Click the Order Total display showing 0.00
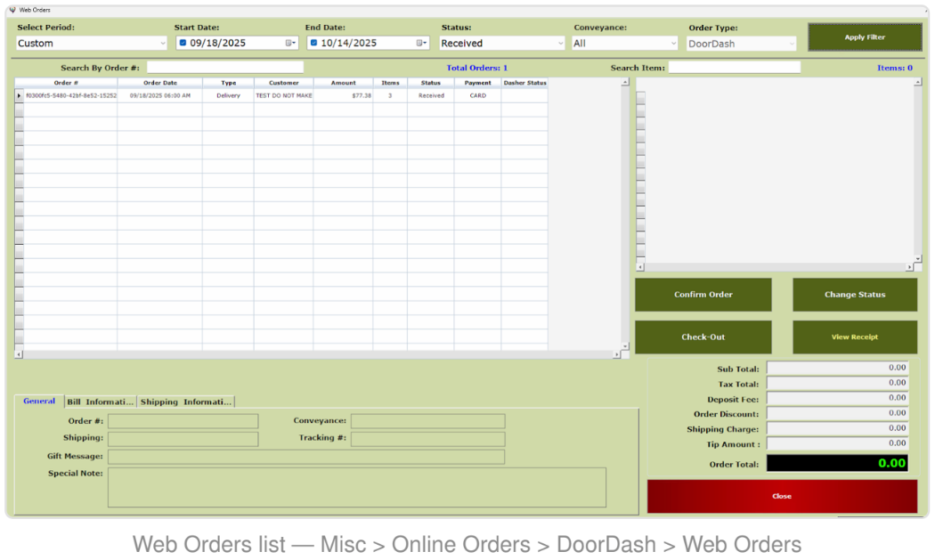This screenshot has height=560, width=935. [x=837, y=463]
